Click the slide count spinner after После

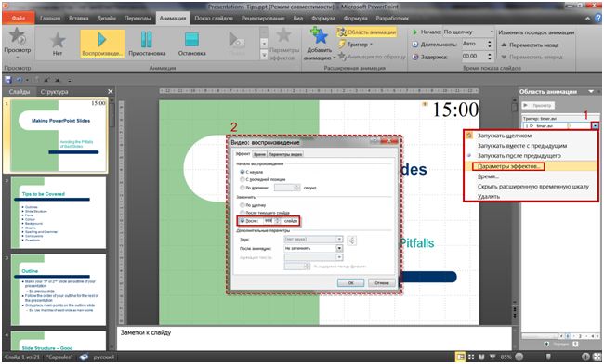(278, 221)
